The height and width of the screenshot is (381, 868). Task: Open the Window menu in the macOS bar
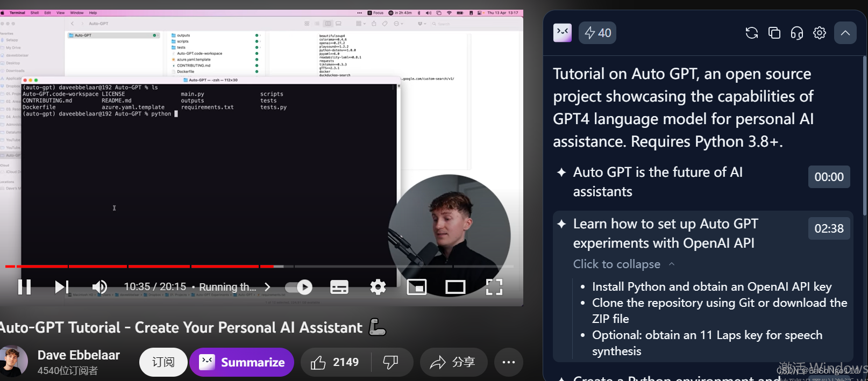tap(77, 12)
